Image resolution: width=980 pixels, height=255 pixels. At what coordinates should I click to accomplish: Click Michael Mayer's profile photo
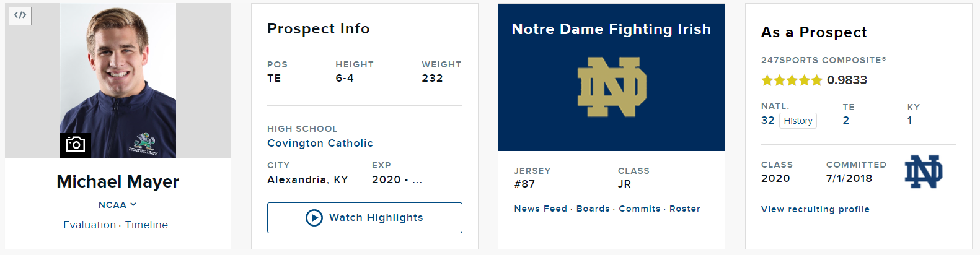click(x=118, y=80)
